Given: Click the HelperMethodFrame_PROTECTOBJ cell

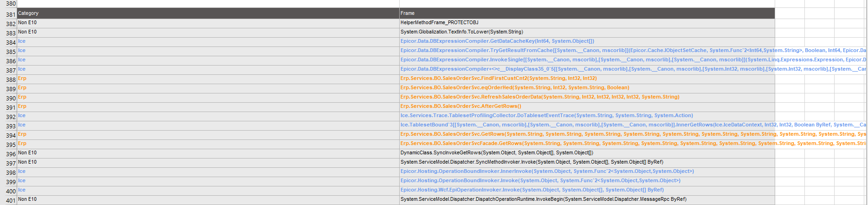Looking at the screenshot, I should coord(587,23).
